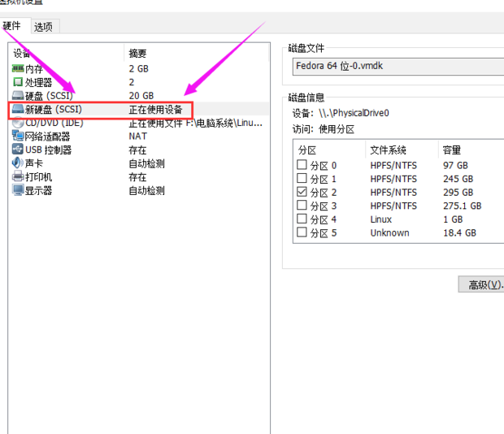Click the 使用分区 access value

(337, 129)
